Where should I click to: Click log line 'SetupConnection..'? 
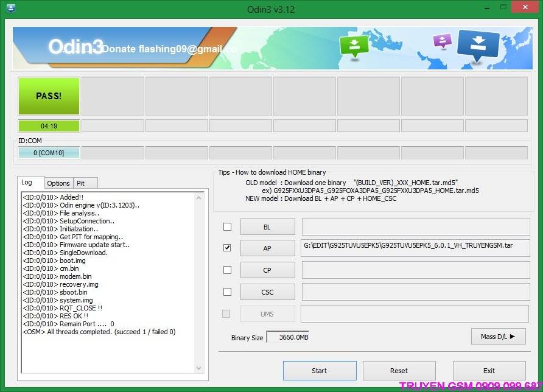(69, 221)
